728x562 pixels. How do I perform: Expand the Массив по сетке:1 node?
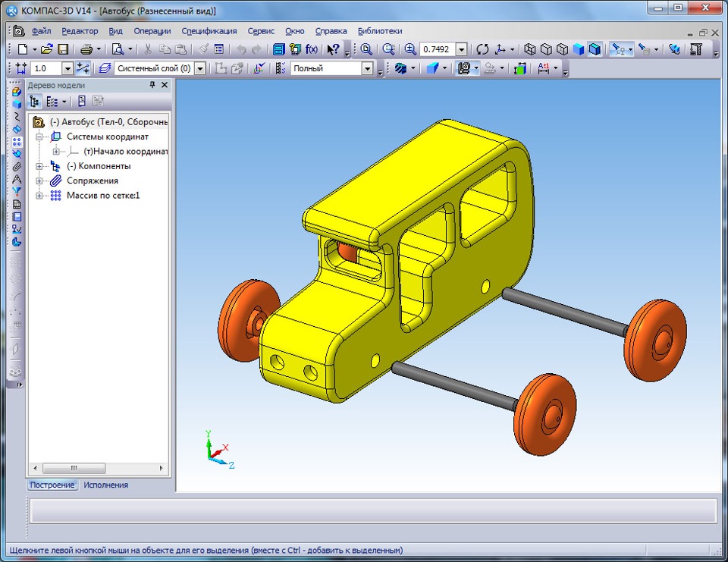(39, 196)
